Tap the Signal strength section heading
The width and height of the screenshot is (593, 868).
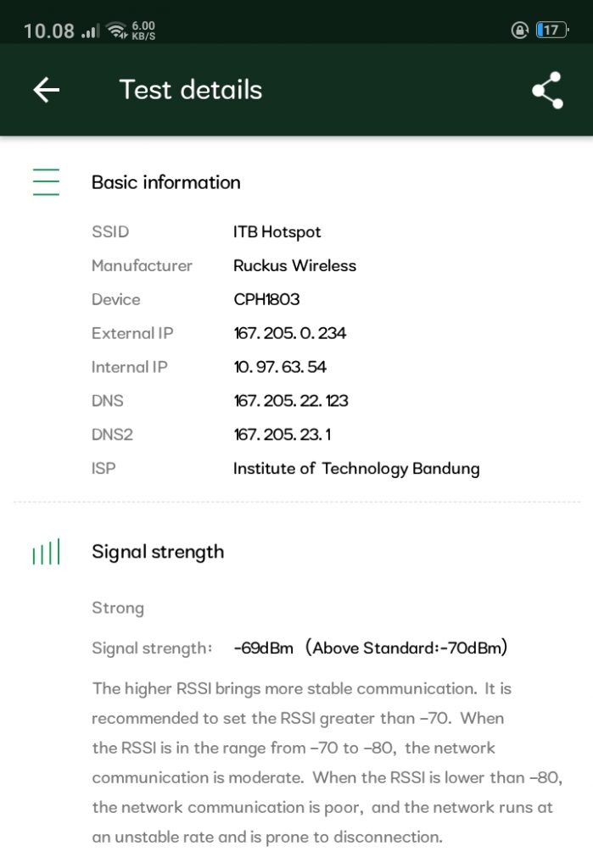(x=158, y=551)
